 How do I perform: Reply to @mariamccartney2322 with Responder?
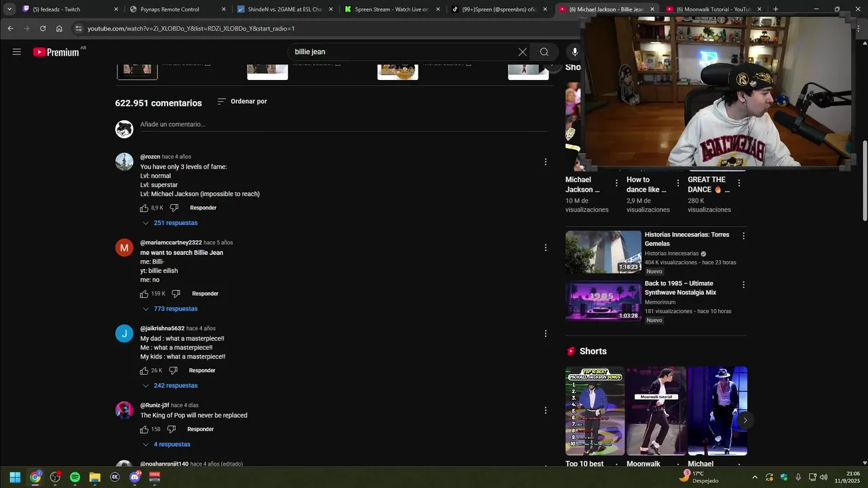[x=205, y=294]
